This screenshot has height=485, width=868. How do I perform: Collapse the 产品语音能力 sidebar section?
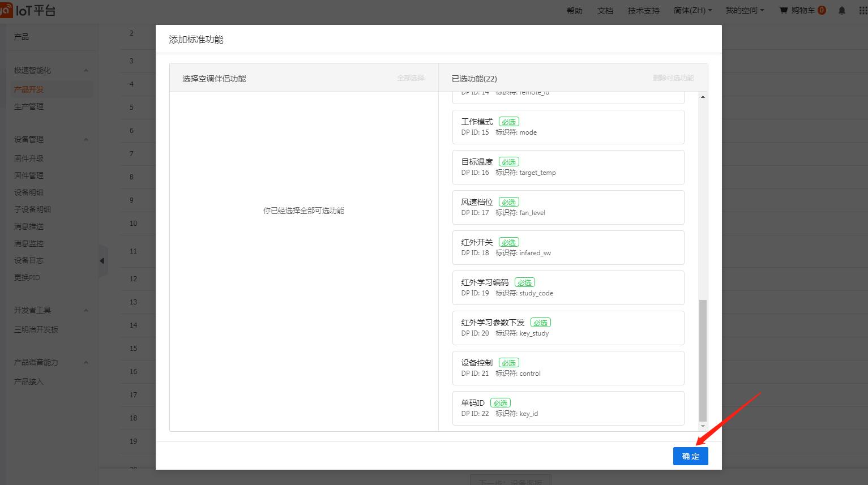point(86,362)
